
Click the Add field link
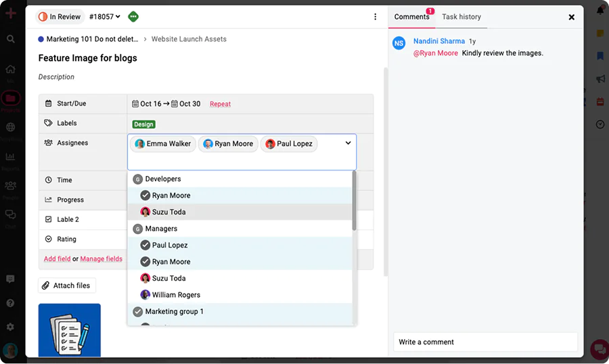(57, 258)
